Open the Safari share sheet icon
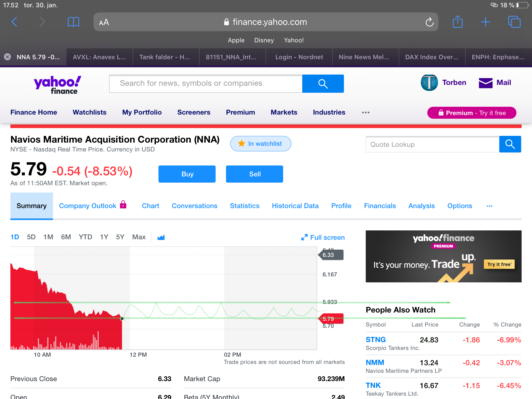This screenshot has width=532, height=399. [458, 21]
